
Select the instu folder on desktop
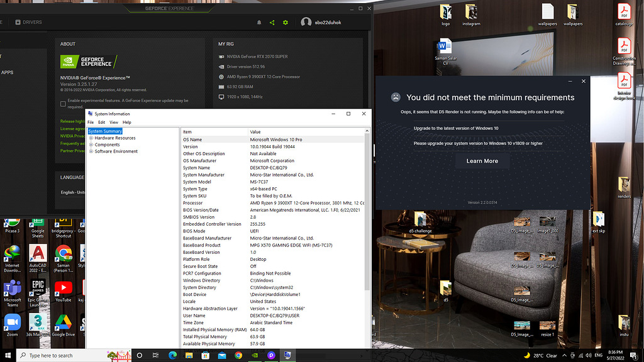624,326
